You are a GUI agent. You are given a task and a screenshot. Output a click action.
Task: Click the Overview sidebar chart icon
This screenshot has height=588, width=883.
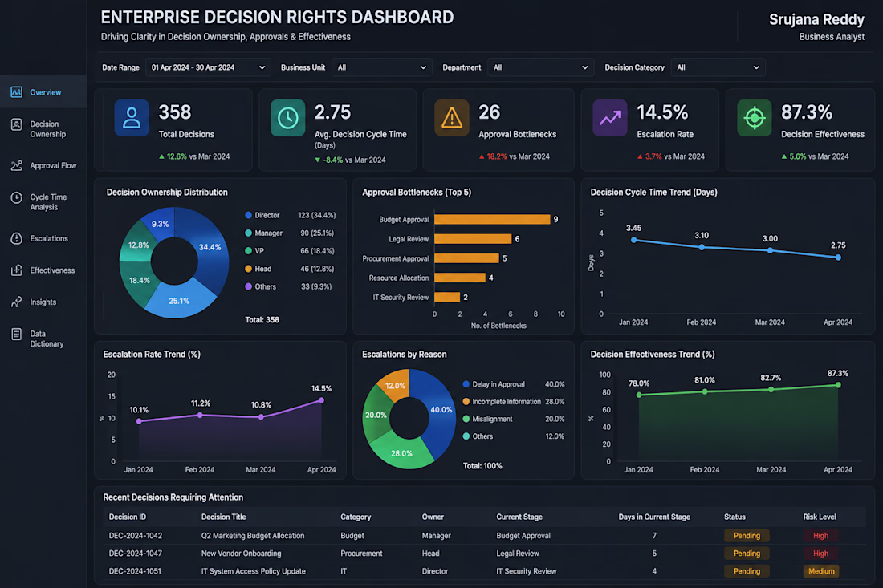click(x=16, y=91)
